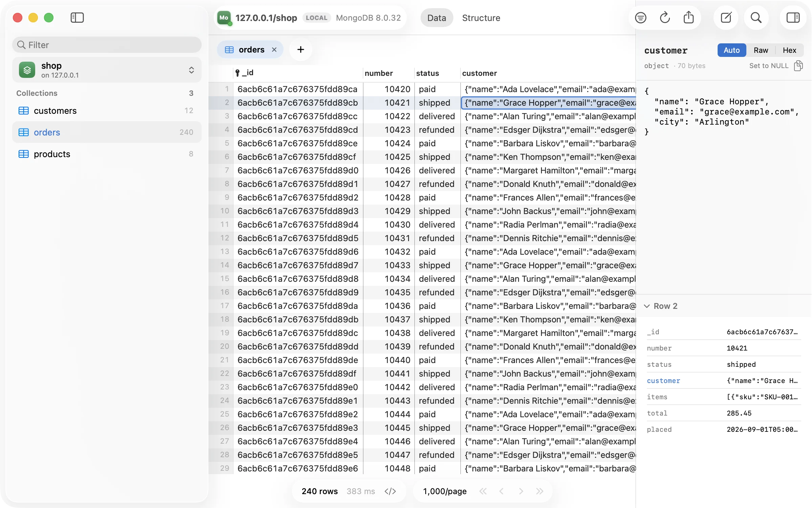The height and width of the screenshot is (508, 812).
Task: Open the shop database switcher
Action: 107,70
